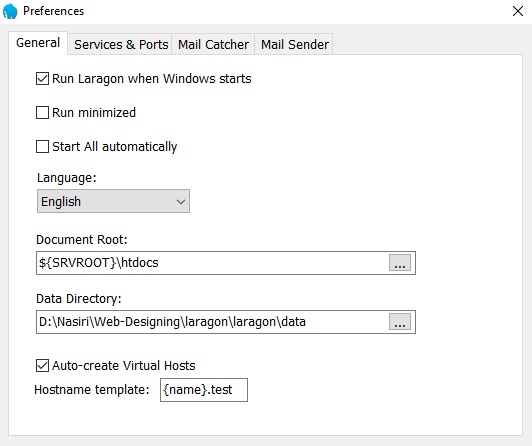
Task: Click the Language: label
Action: click(67, 178)
